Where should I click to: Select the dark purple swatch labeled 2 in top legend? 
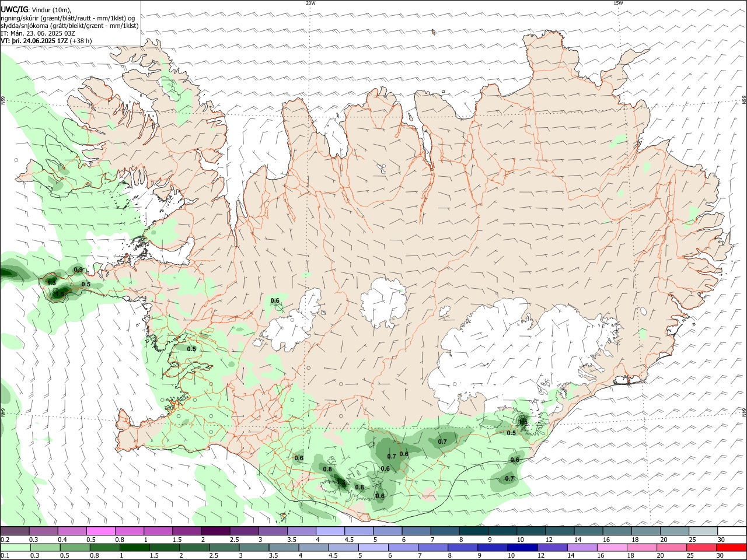click(215, 531)
